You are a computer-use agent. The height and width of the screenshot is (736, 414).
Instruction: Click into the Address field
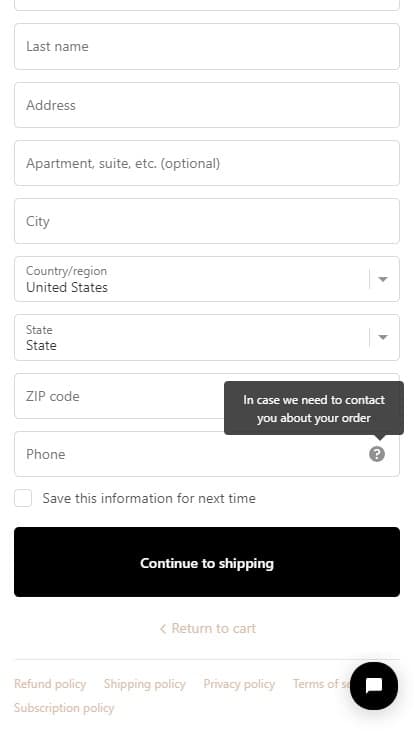[x=207, y=105]
